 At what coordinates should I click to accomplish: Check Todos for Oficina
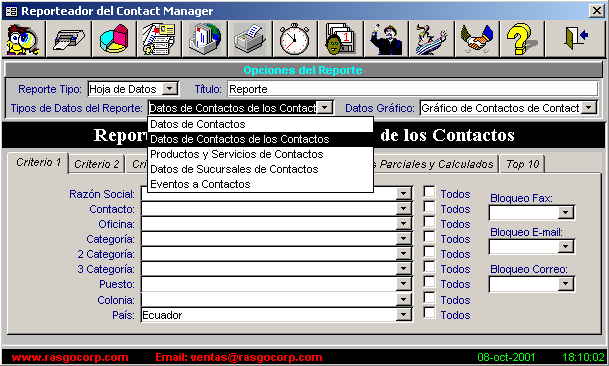tap(429, 223)
